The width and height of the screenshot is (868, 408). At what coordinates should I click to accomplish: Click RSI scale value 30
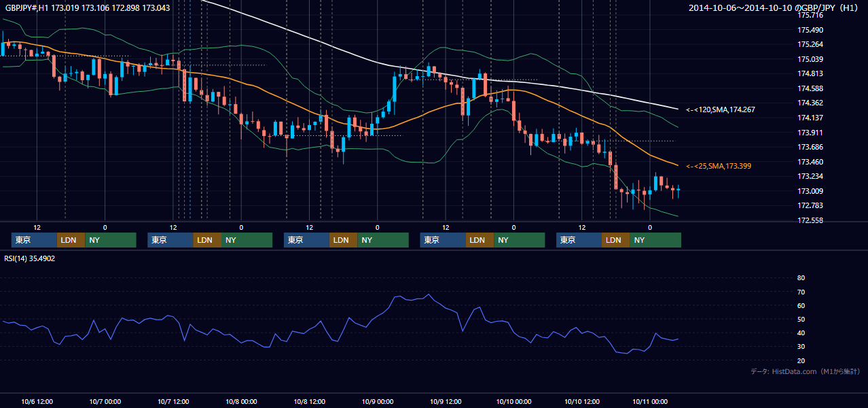tap(801, 347)
